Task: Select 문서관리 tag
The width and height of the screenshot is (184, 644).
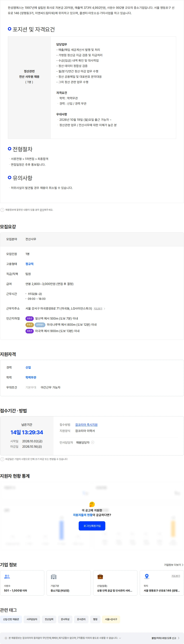Action: click(81, 619)
